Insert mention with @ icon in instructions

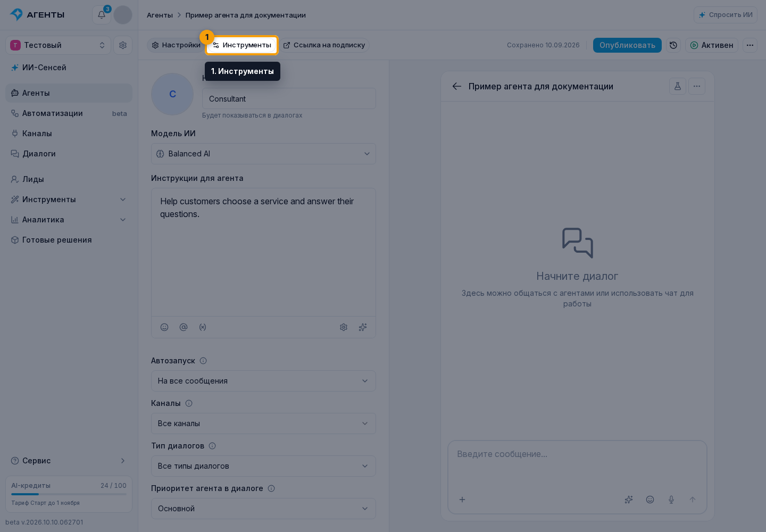[x=184, y=327]
